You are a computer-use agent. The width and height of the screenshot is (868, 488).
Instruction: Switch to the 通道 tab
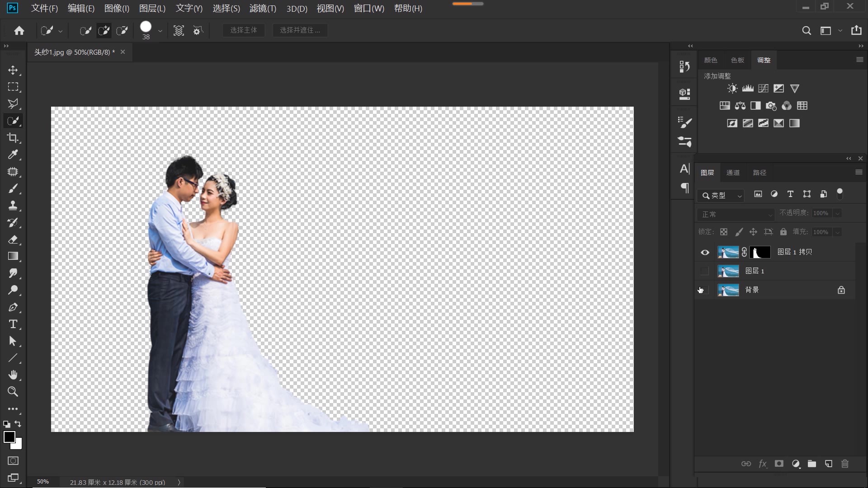[733, 173]
